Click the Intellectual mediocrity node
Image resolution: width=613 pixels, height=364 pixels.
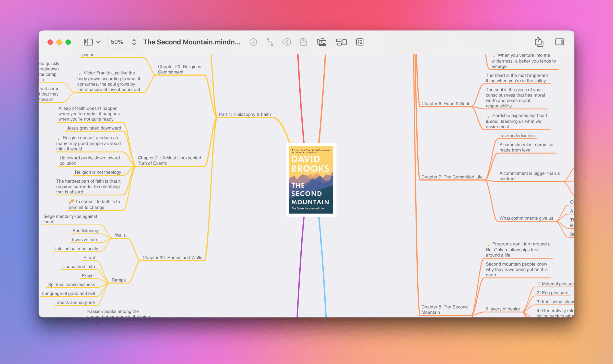click(77, 249)
